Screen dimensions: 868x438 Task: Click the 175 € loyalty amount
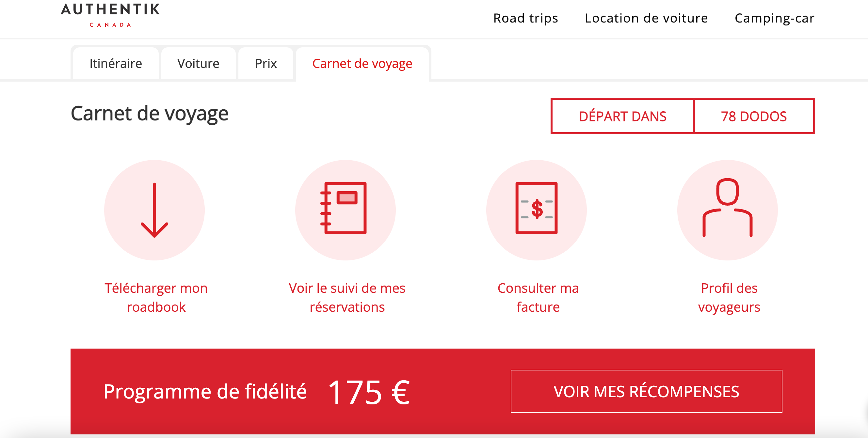pos(369,392)
